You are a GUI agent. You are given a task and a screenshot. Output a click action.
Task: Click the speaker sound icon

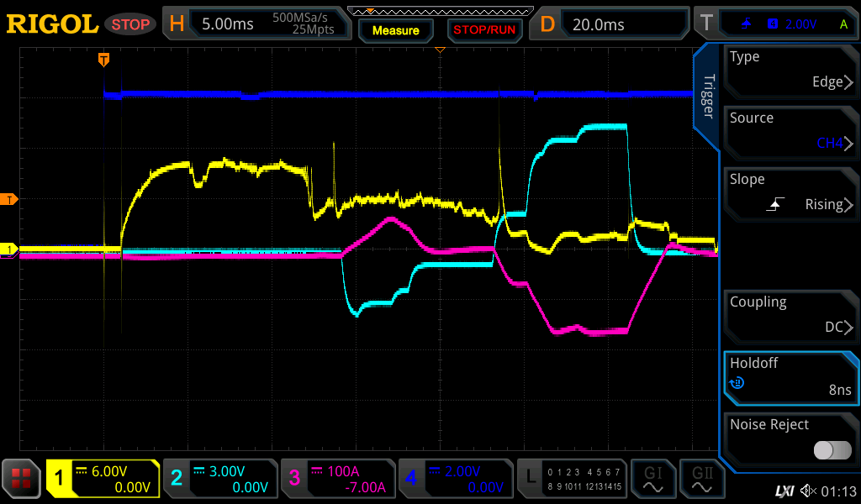pos(807,491)
